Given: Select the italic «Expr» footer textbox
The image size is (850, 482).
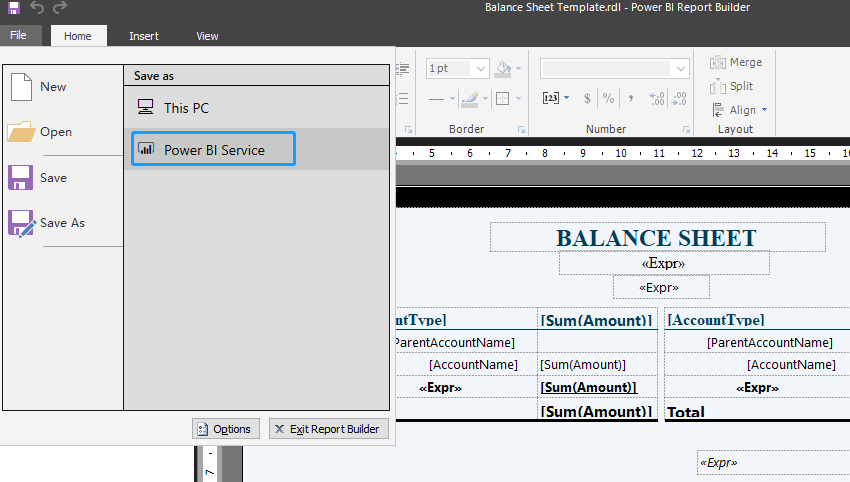Looking at the screenshot, I should [x=773, y=462].
